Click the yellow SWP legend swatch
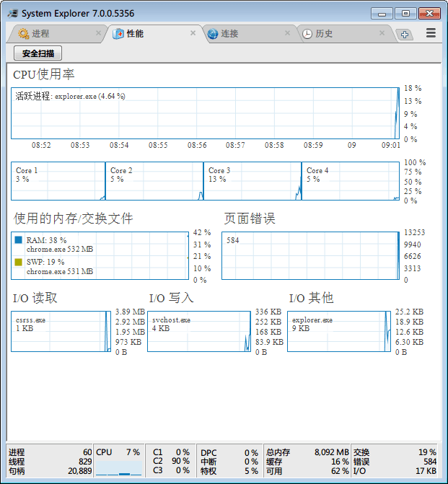Screen dimensions: 448x484 click(x=18, y=262)
